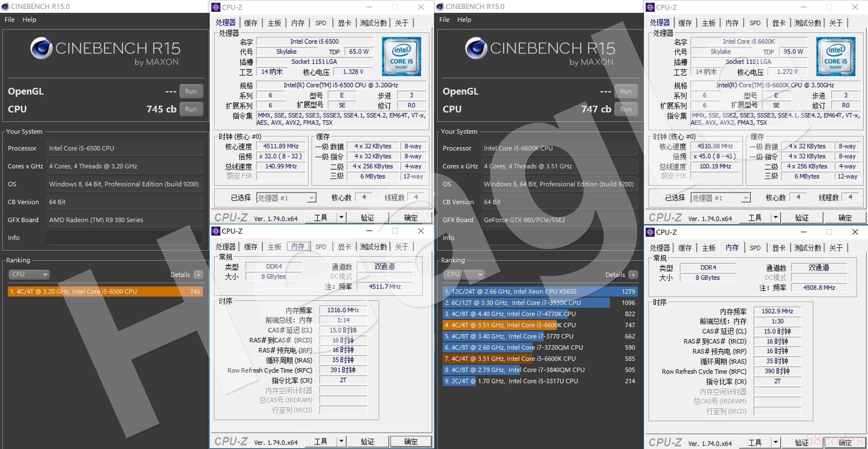Screen dimensions: 868x449
Task: Click 工具 button in 4508.8 MHz memory window
Action: click(755, 442)
